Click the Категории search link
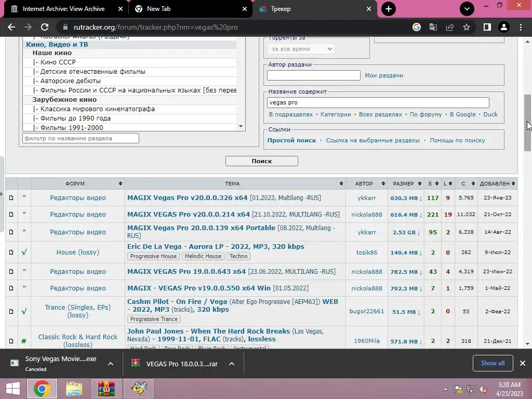Image resolution: width=532 pixels, height=399 pixels. pos(336,114)
